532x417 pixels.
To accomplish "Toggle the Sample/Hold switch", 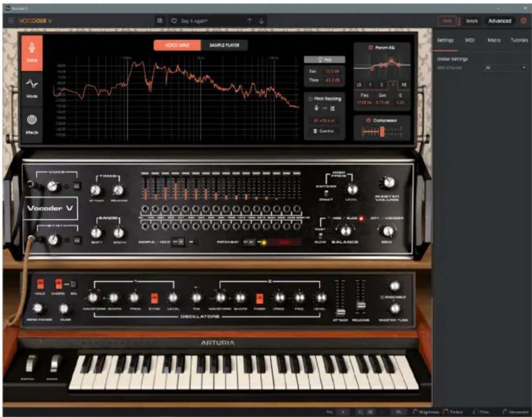I will tap(178, 242).
